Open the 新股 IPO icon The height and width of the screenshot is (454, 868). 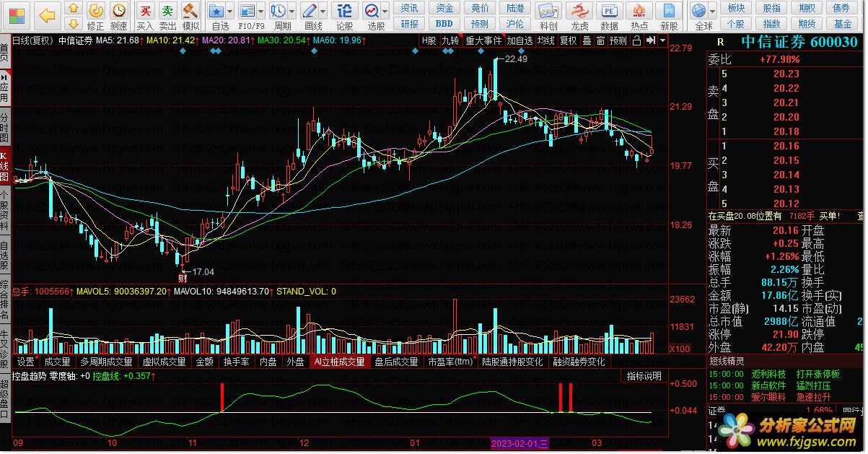669,10
